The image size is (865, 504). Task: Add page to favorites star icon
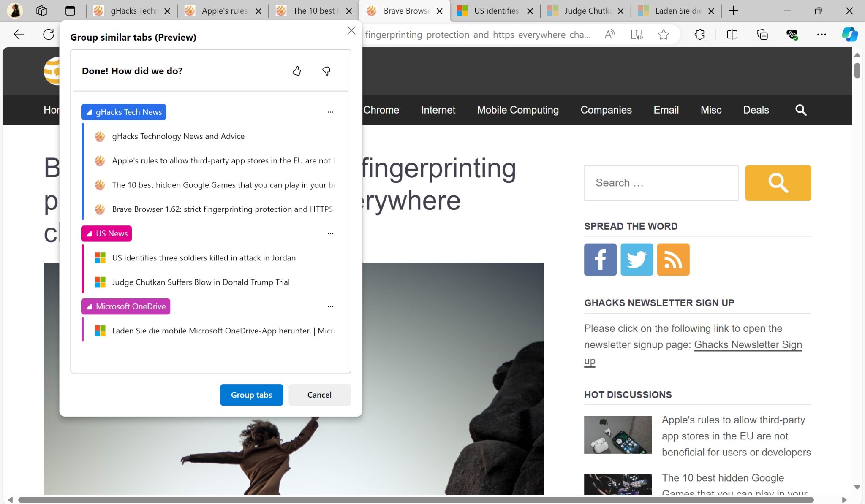pyautogui.click(x=663, y=34)
